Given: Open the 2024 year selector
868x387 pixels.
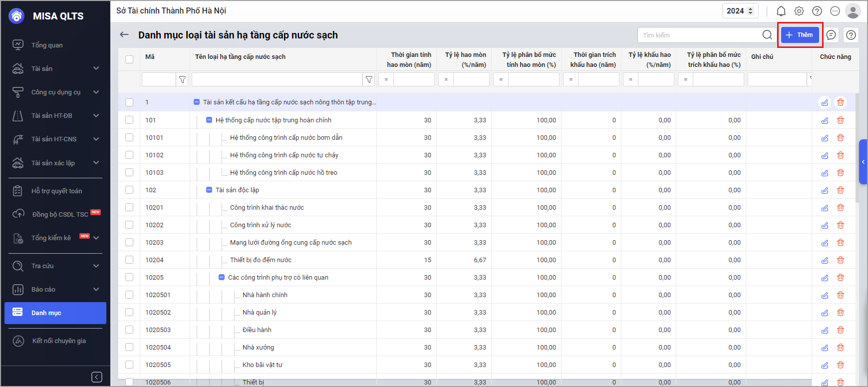Looking at the screenshot, I should pyautogui.click(x=740, y=11).
